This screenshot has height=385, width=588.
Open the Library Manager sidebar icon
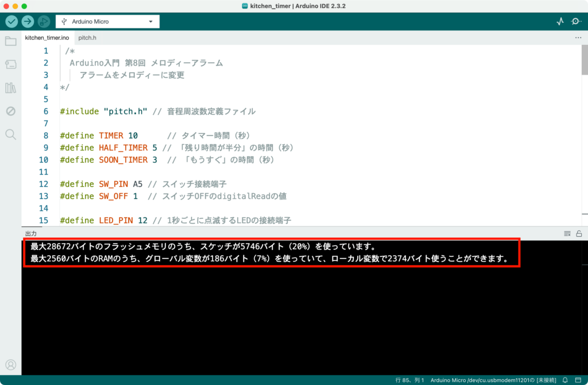point(10,88)
